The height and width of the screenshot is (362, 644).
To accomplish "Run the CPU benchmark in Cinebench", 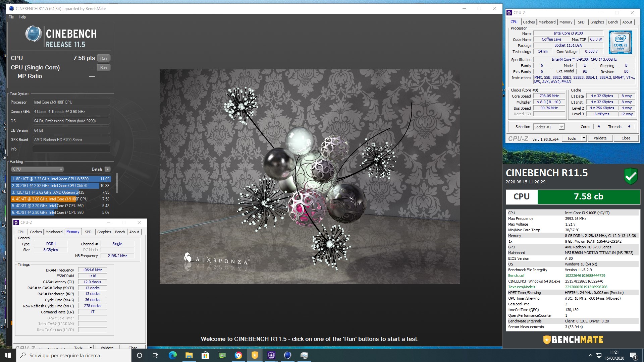I will tap(103, 58).
